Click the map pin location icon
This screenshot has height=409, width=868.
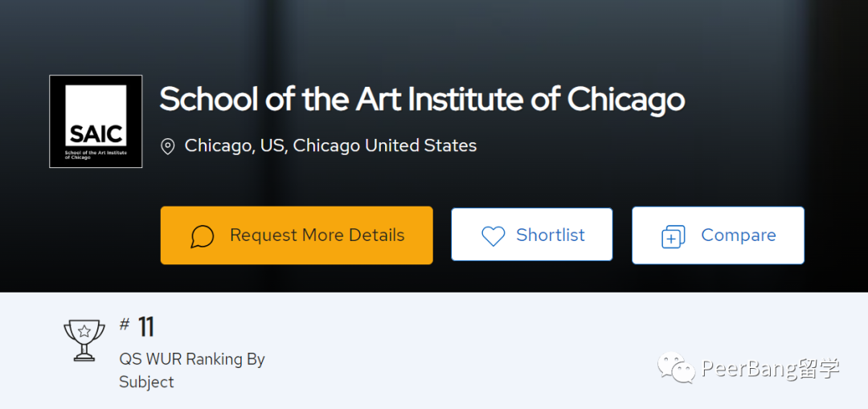168,147
